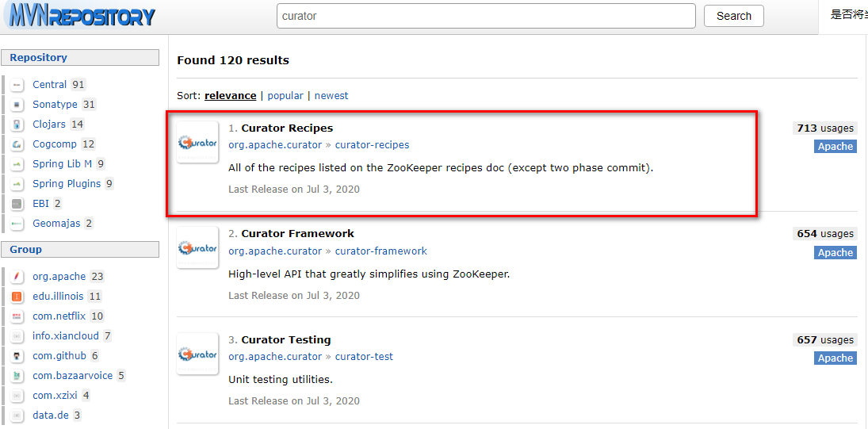Viewport: 868px width, 429px height.
Task: Click the Spring Plugins icon
Action: [17, 184]
